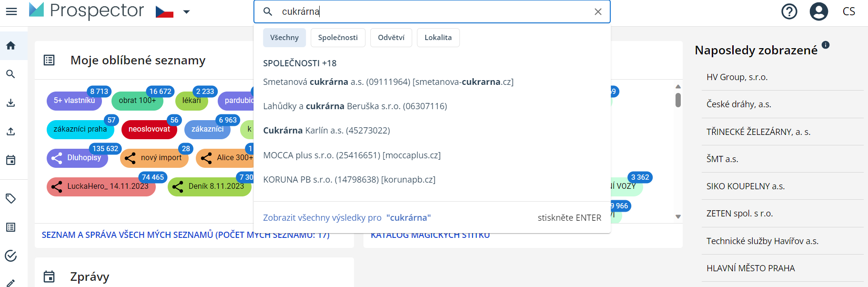Select the Všechny filter tab
Image resolution: width=868 pixels, height=287 pixels.
[284, 38]
